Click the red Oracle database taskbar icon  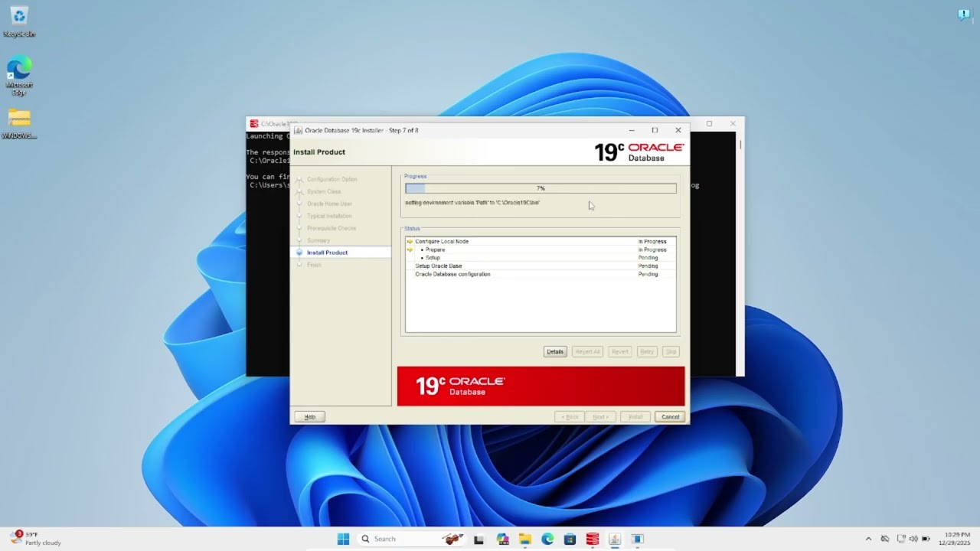pos(593,539)
